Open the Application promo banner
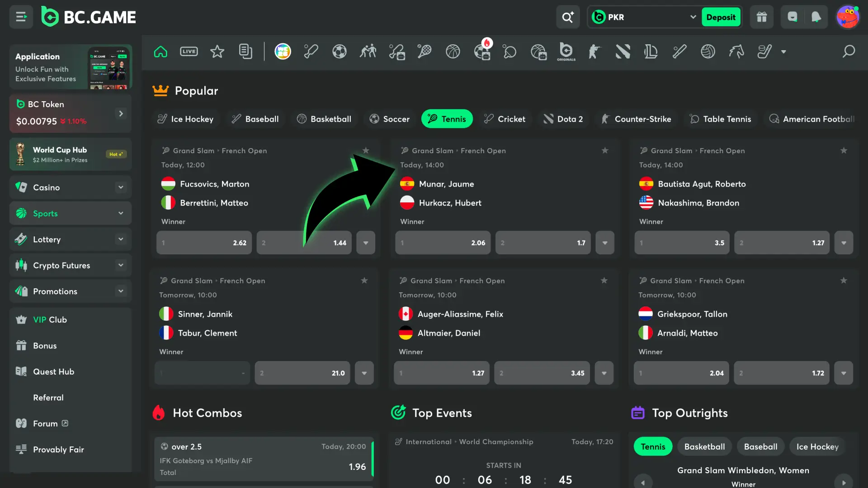This screenshot has height=488, width=868. (71, 67)
